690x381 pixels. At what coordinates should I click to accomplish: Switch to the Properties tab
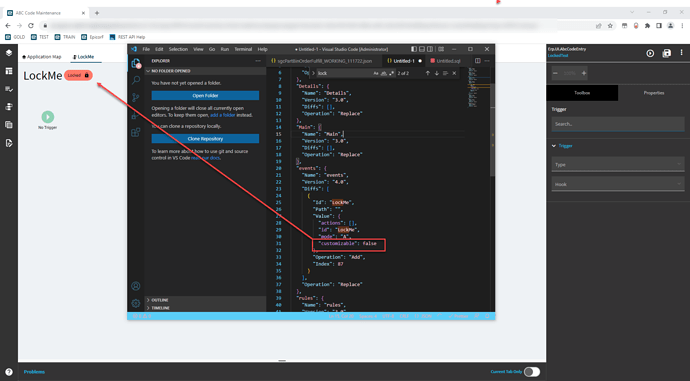[x=654, y=93]
